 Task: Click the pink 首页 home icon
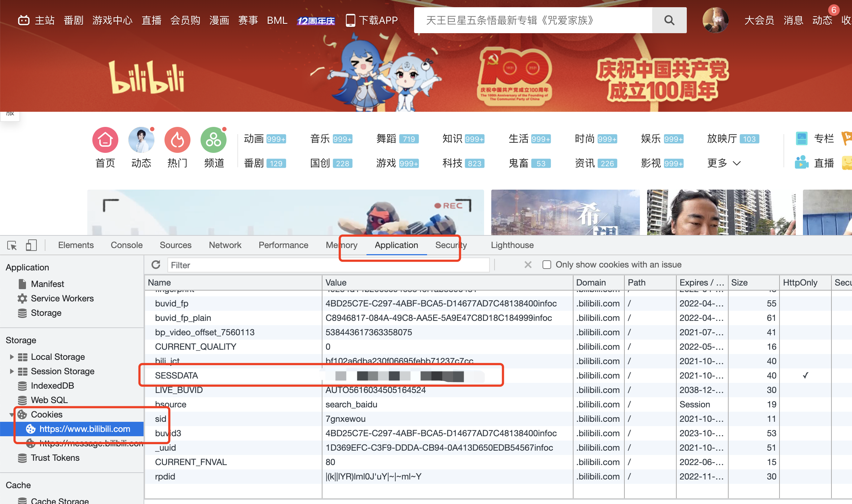(x=105, y=140)
